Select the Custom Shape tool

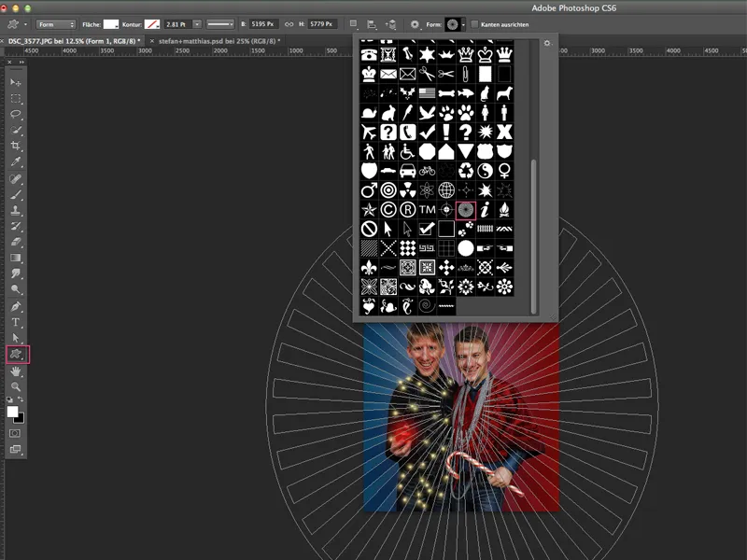click(x=17, y=355)
